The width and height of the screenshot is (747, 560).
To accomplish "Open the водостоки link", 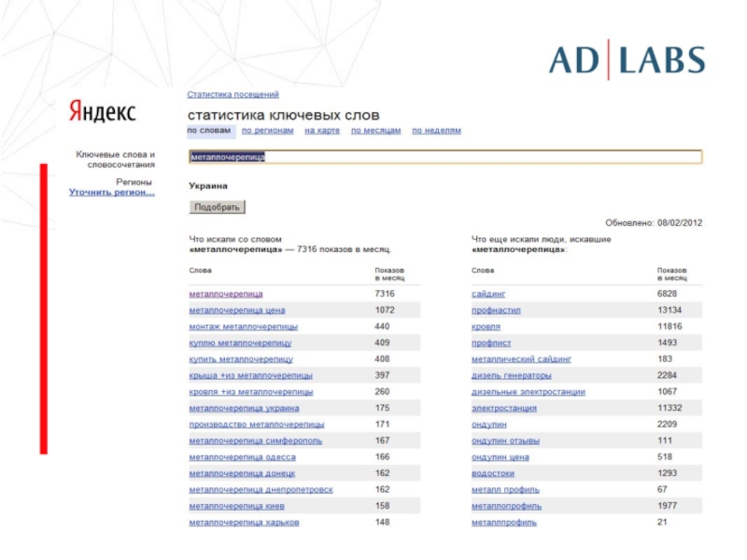I will [493, 473].
